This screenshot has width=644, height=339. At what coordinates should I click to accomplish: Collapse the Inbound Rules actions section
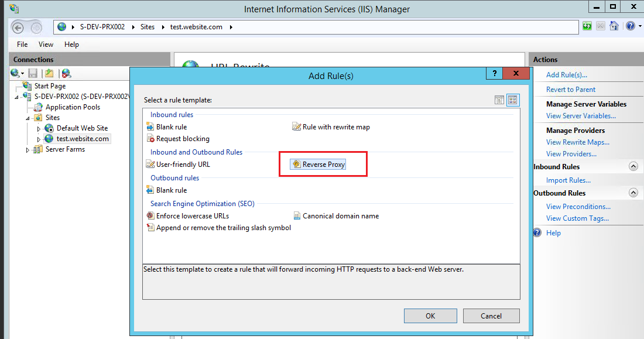point(633,167)
